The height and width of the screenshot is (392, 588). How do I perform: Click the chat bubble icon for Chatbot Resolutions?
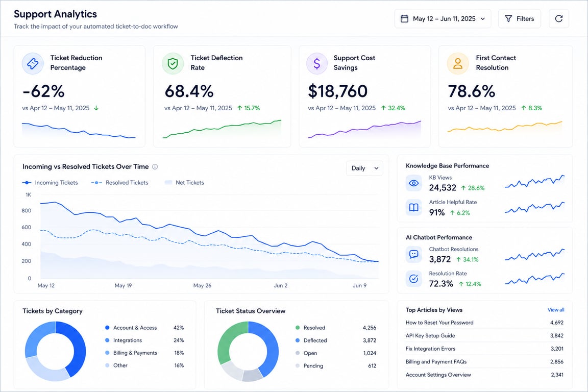coord(413,254)
